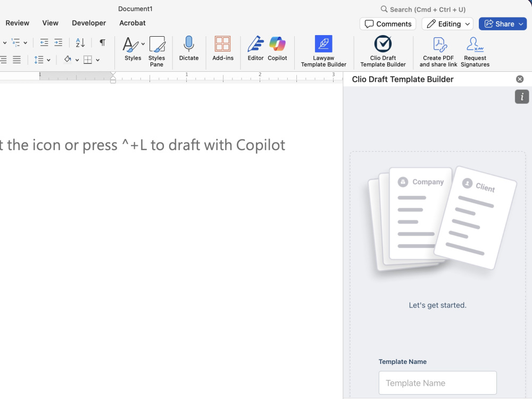Open the Comments pane
Image resolution: width=532 pixels, height=399 pixels.
tap(388, 24)
